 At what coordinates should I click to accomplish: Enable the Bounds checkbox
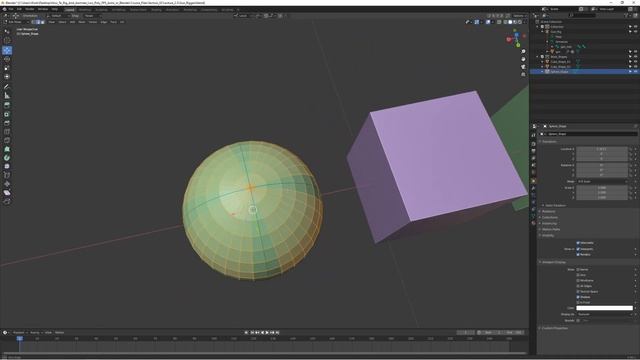[578, 320]
